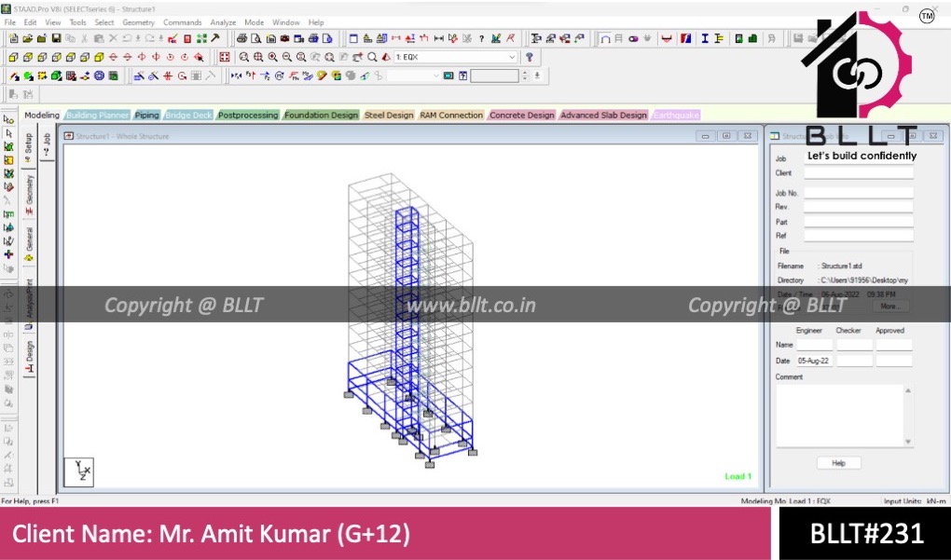Select the first yellow cube view icon
Viewport: 951px width, 560px height.
coord(13,57)
